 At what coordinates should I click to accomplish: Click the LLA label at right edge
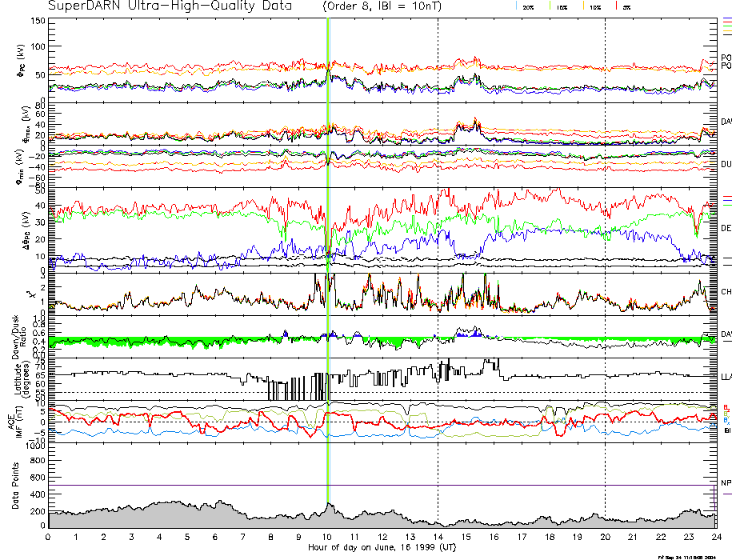(x=726, y=375)
